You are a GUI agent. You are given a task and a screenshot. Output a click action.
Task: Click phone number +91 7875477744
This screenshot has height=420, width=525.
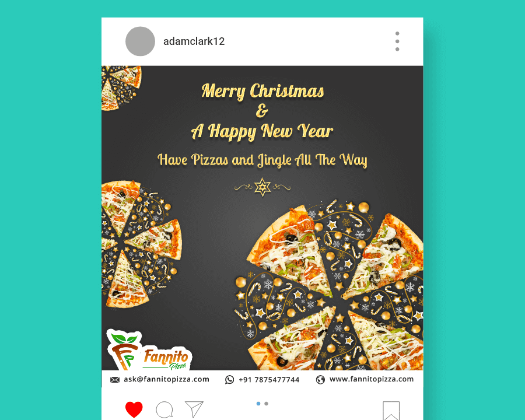pos(269,380)
